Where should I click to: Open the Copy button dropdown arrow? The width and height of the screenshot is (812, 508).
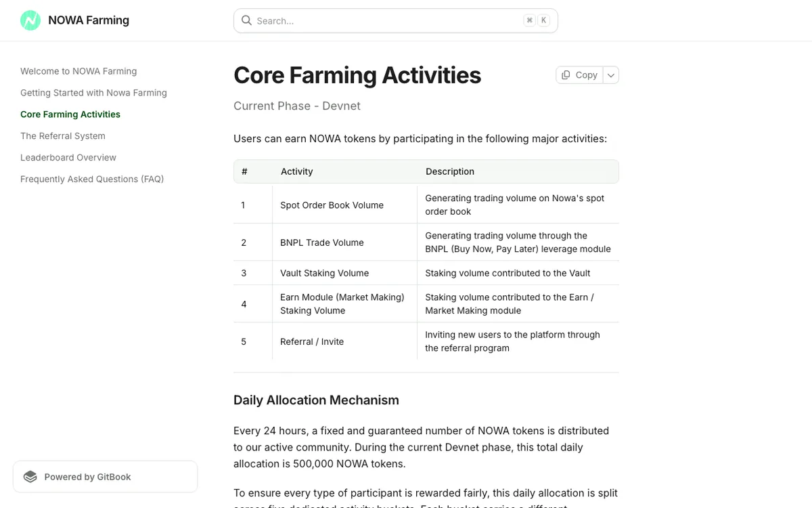tap(611, 75)
